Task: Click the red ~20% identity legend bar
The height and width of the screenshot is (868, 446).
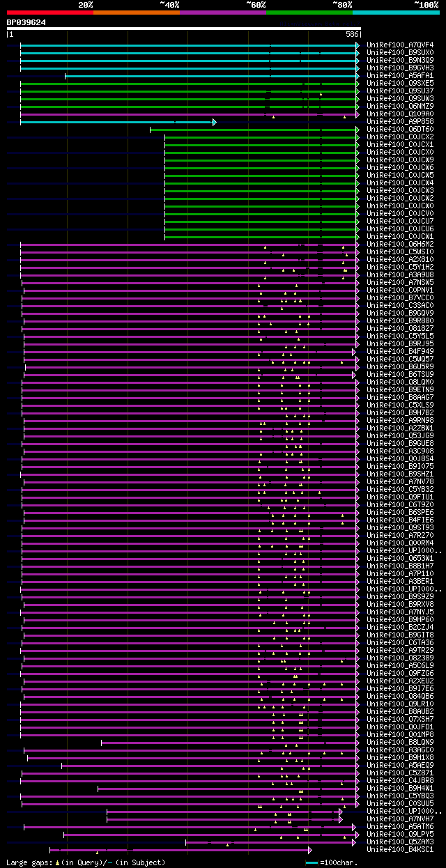Action: [x=50, y=13]
